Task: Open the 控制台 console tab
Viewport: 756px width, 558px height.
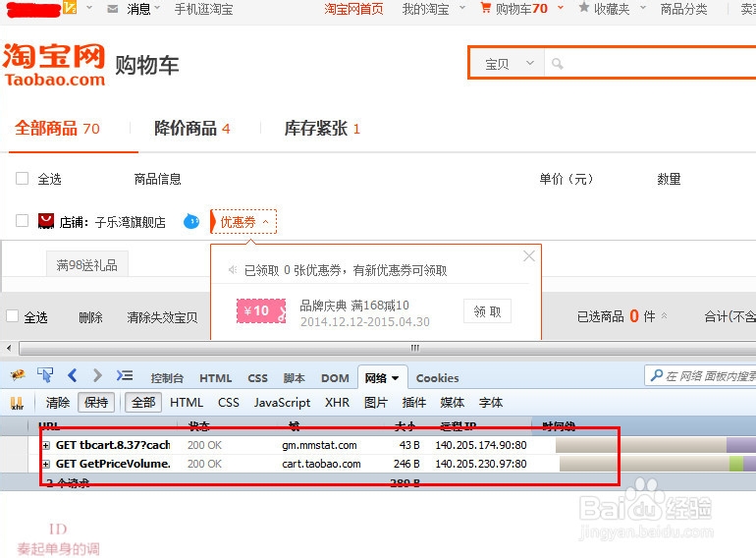Action: click(x=167, y=378)
